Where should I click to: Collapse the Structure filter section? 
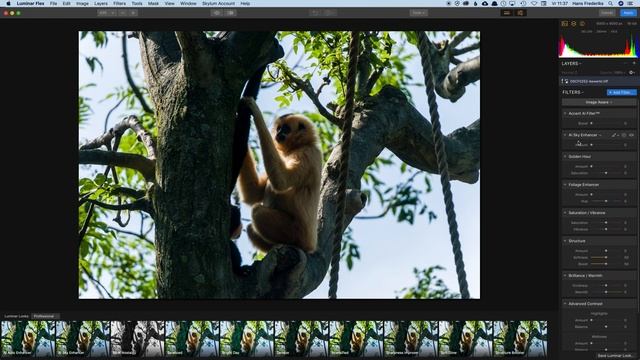565,241
